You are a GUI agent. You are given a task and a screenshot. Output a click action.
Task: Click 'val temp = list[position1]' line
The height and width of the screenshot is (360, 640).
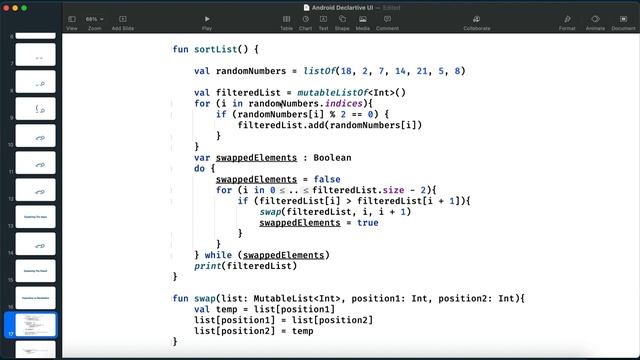(x=264, y=309)
